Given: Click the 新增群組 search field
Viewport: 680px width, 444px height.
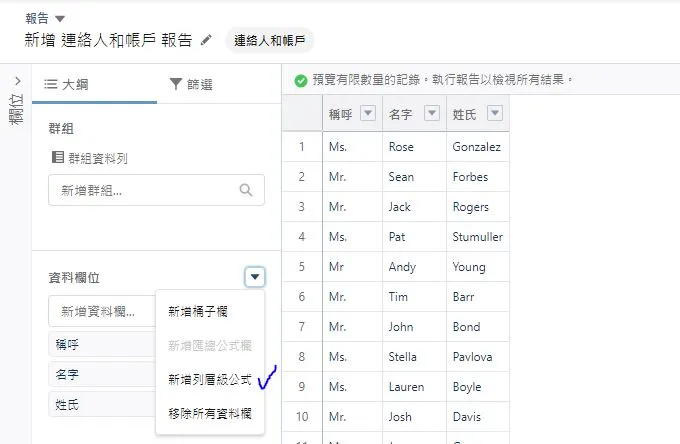Looking at the screenshot, I should [x=156, y=190].
